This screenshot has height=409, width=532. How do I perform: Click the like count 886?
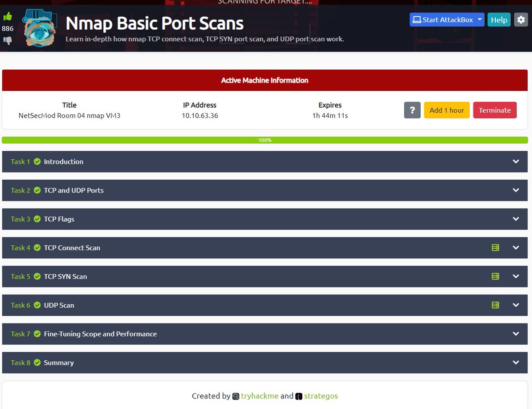[8, 29]
